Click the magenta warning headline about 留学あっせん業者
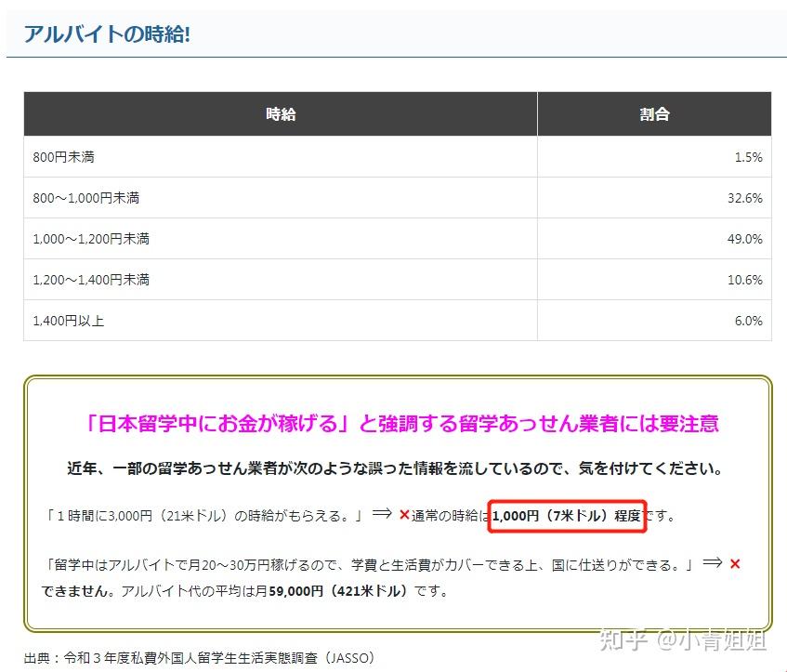This screenshot has height=672, width=787. point(402,424)
